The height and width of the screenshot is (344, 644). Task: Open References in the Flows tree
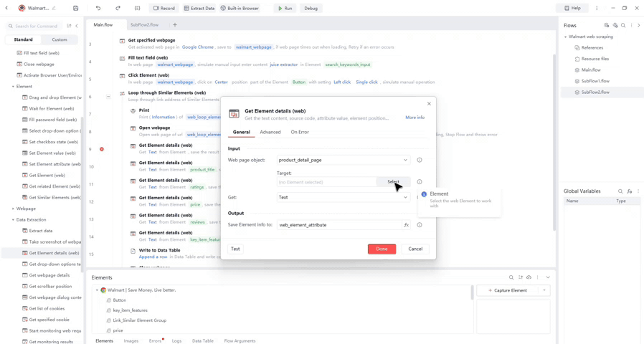592,47
